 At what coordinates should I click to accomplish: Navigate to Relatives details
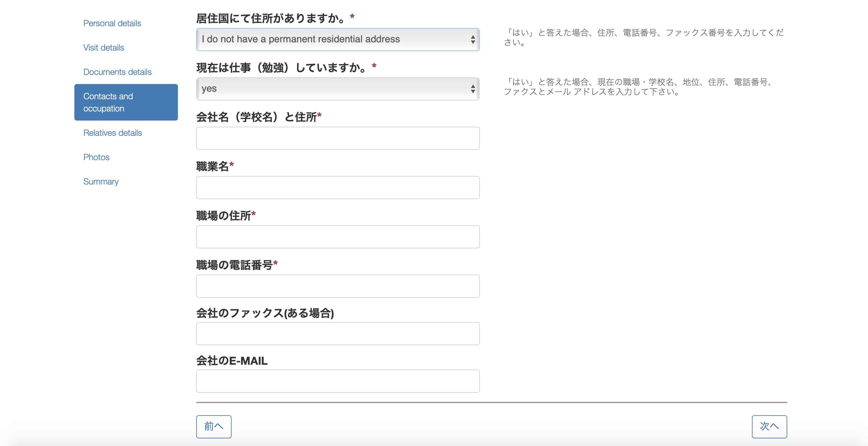coord(112,133)
